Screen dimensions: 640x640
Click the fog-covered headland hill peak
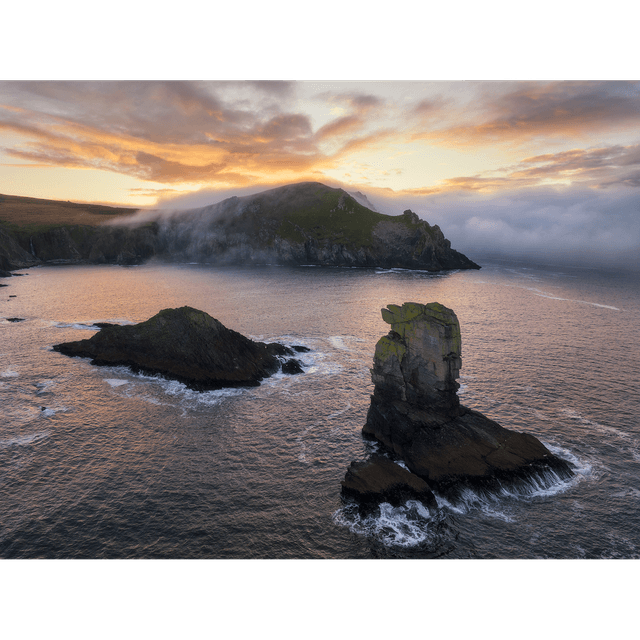coord(305,193)
